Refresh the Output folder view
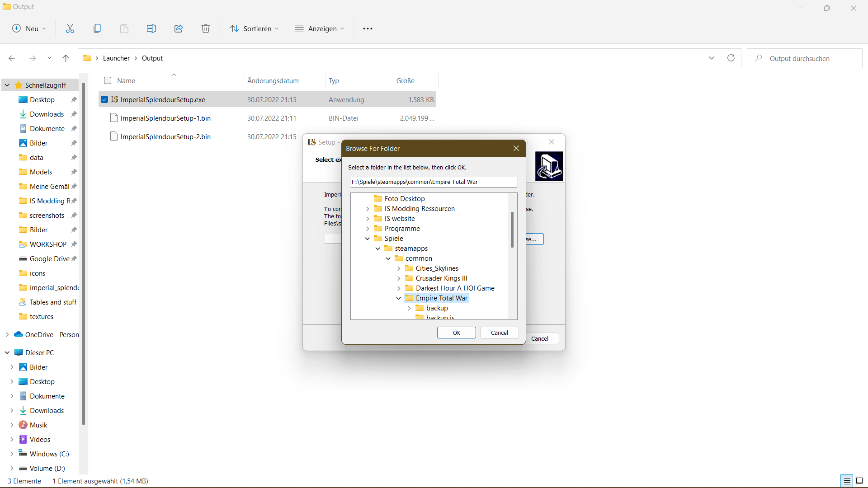This screenshot has height=488, width=868. coord(731,58)
